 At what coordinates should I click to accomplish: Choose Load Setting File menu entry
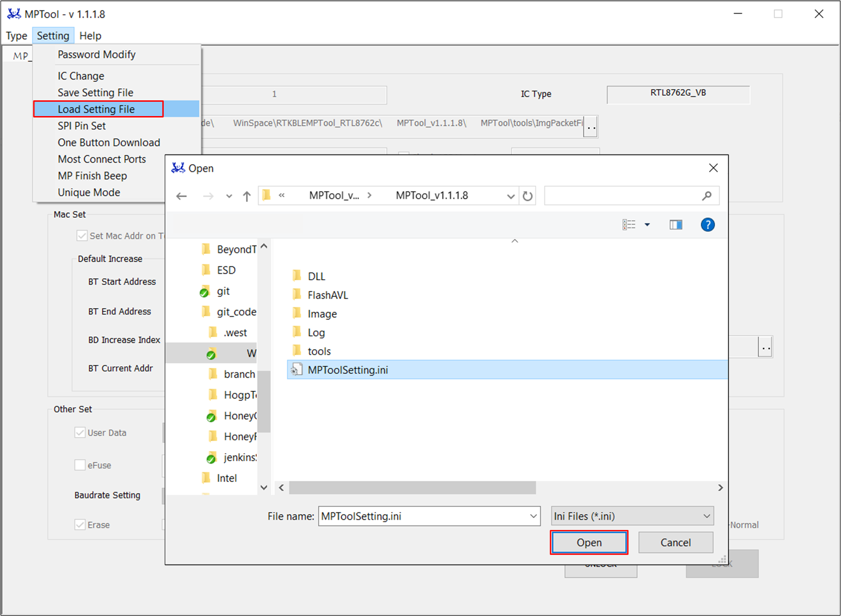click(96, 109)
